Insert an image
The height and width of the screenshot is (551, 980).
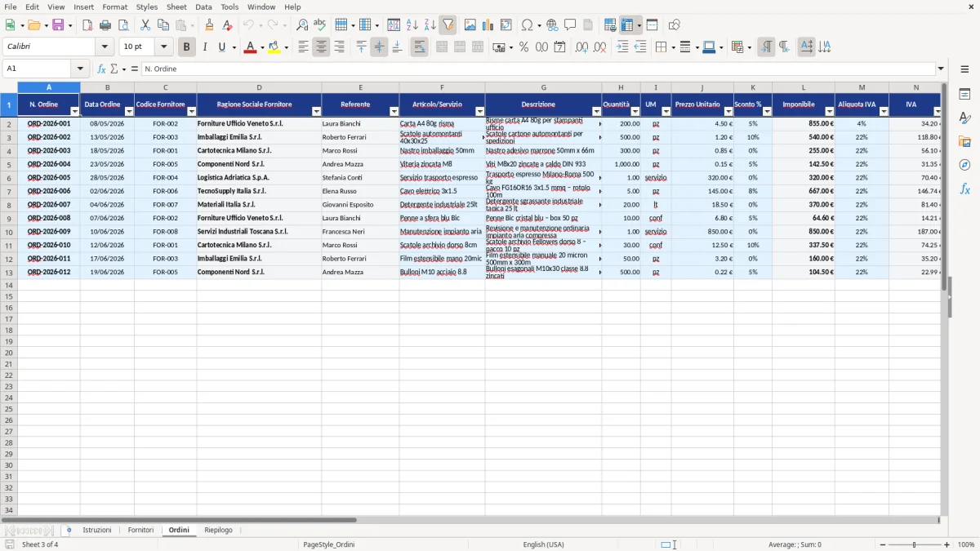[x=470, y=25]
